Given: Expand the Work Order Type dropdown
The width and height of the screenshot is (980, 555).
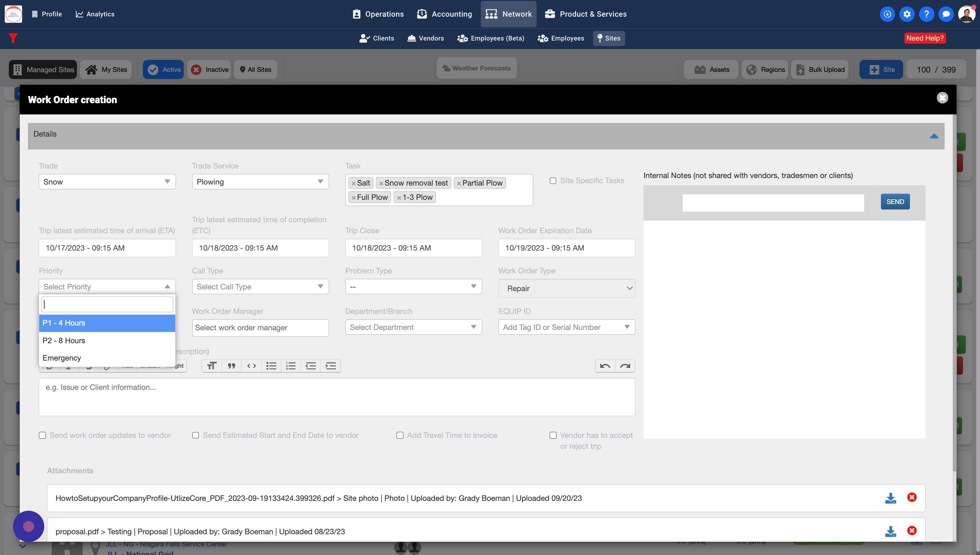Looking at the screenshot, I should [566, 288].
